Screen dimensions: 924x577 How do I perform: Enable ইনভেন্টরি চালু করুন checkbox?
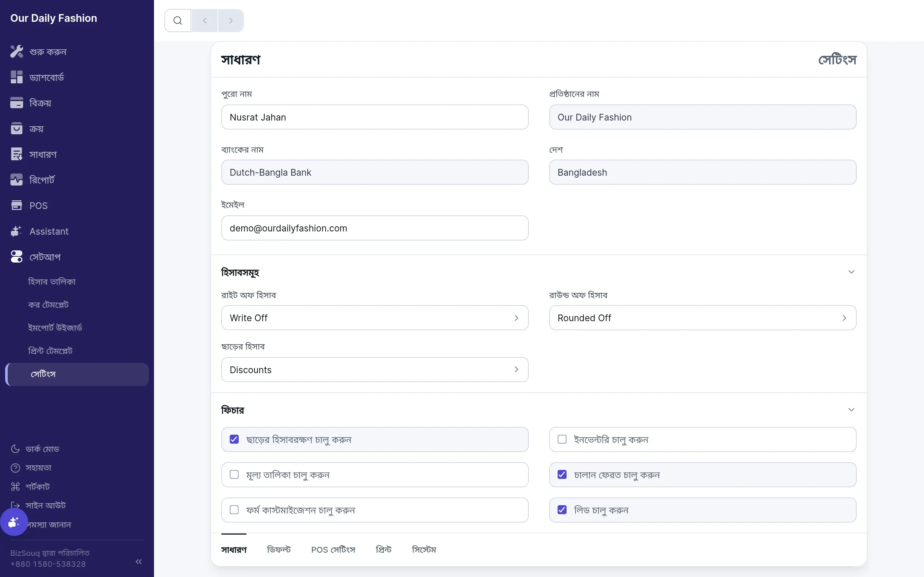[x=562, y=439]
